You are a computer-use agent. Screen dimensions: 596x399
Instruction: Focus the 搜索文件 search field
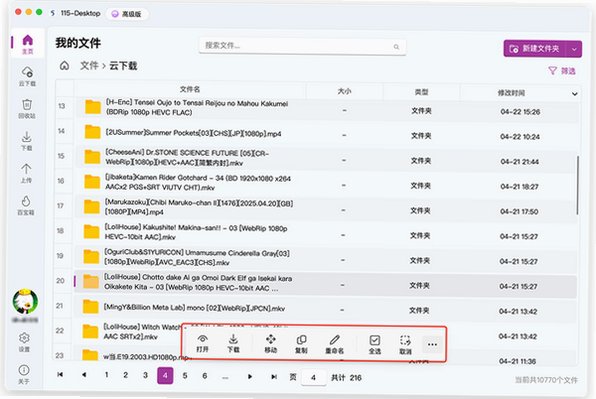(302, 46)
